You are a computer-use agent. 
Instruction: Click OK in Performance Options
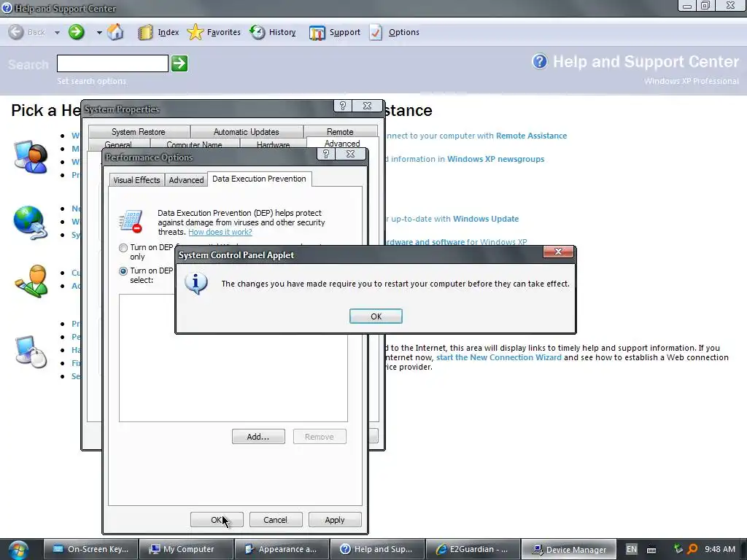pyautogui.click(x=217, y=519)
